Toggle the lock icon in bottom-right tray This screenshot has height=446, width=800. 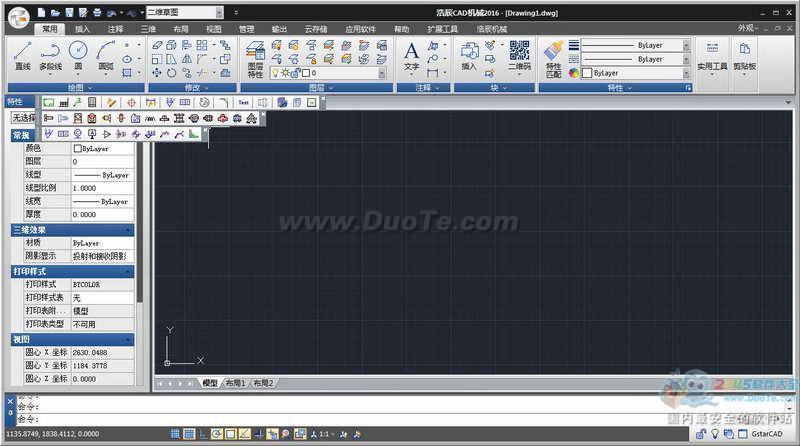[702, 434]
